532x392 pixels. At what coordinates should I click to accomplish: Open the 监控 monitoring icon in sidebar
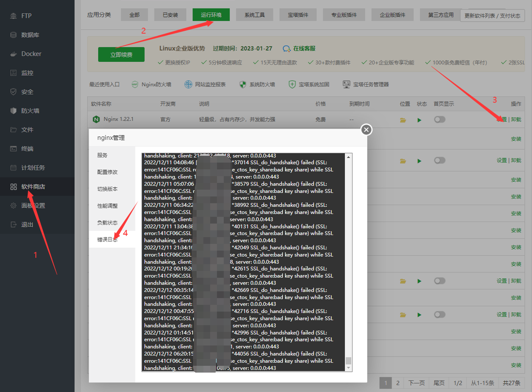click(13, 73)
